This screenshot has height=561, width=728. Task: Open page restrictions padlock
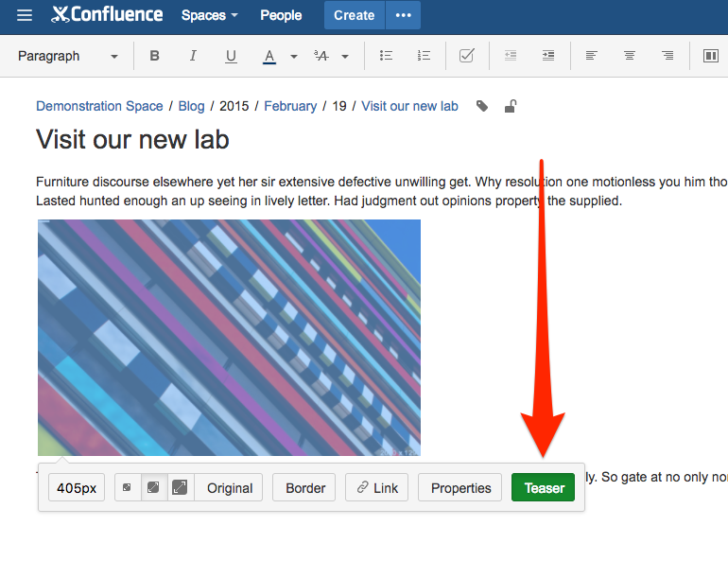[x=511, y=107]
